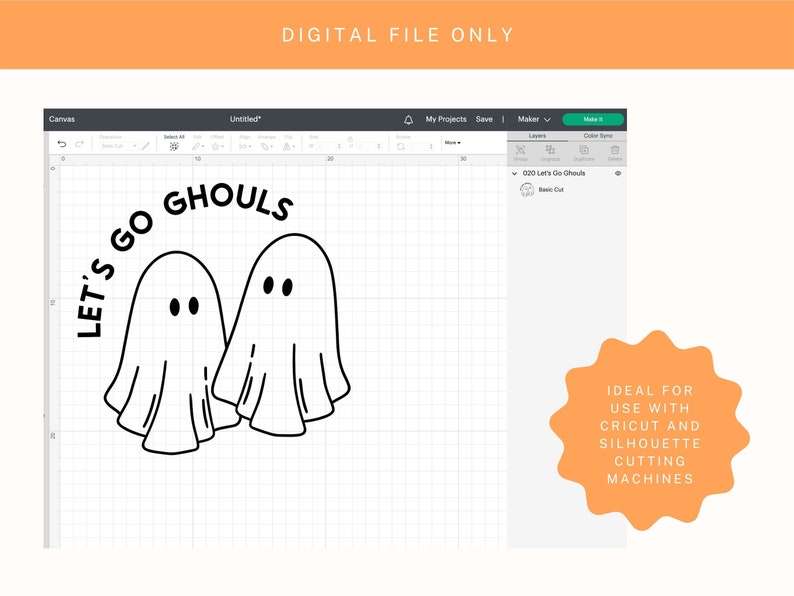The image size is (794, 596).
Task: Switch to the Color Sync tab
Action: tap(598, 136)
